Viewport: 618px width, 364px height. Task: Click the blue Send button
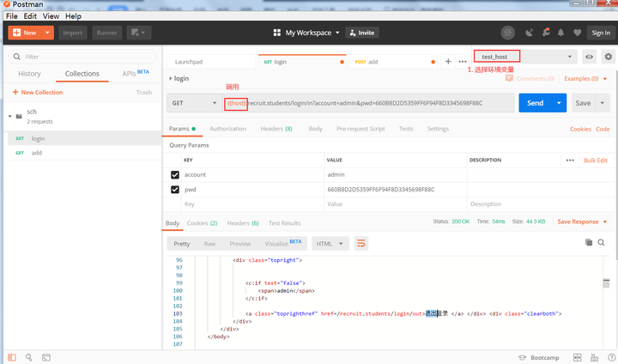pos(536,103)
